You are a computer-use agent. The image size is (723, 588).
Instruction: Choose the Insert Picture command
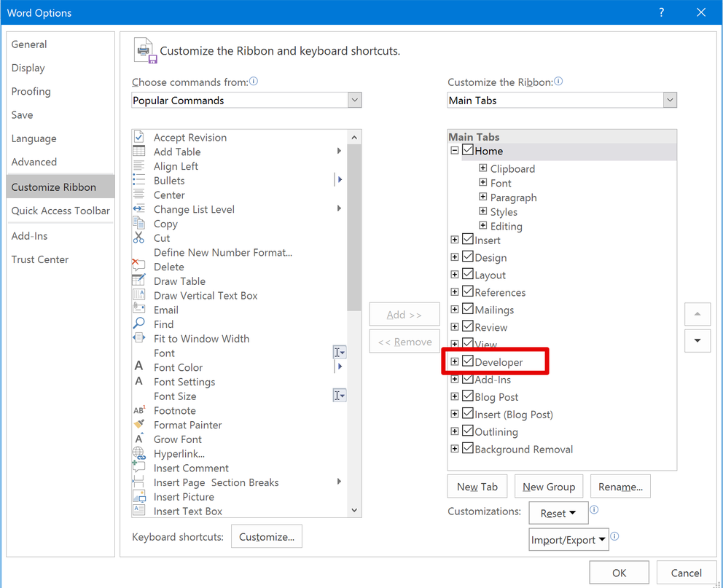point(139,496)
